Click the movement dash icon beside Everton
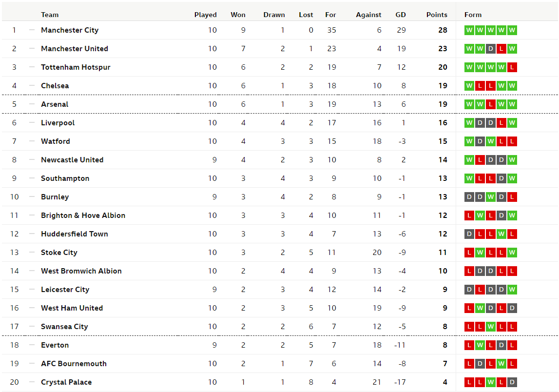 32,345
